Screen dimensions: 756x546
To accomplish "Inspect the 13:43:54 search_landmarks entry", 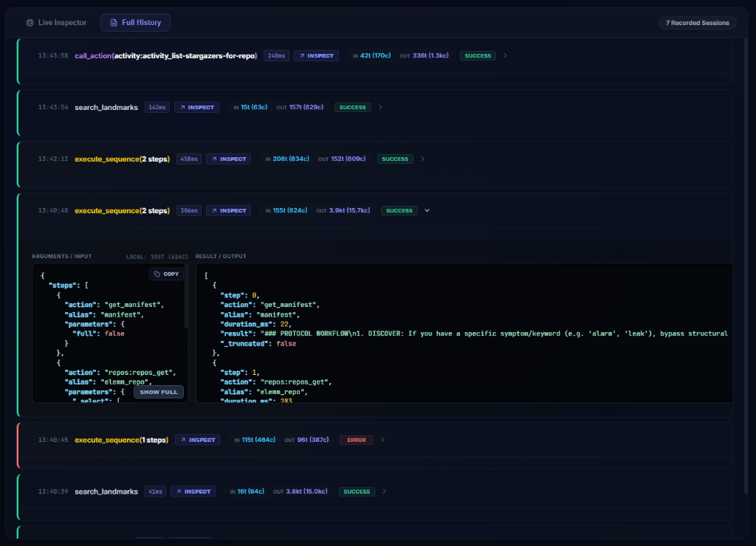I will [x=196, y=108].
